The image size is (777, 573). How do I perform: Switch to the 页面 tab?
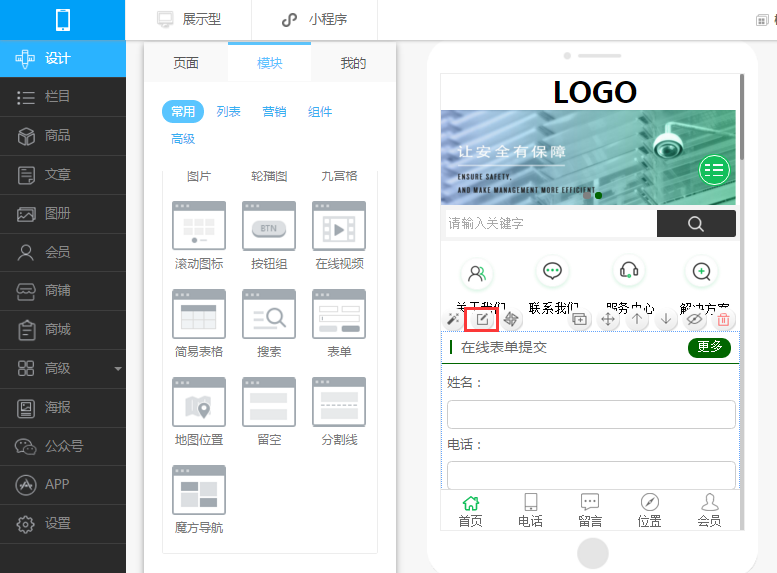186,63
